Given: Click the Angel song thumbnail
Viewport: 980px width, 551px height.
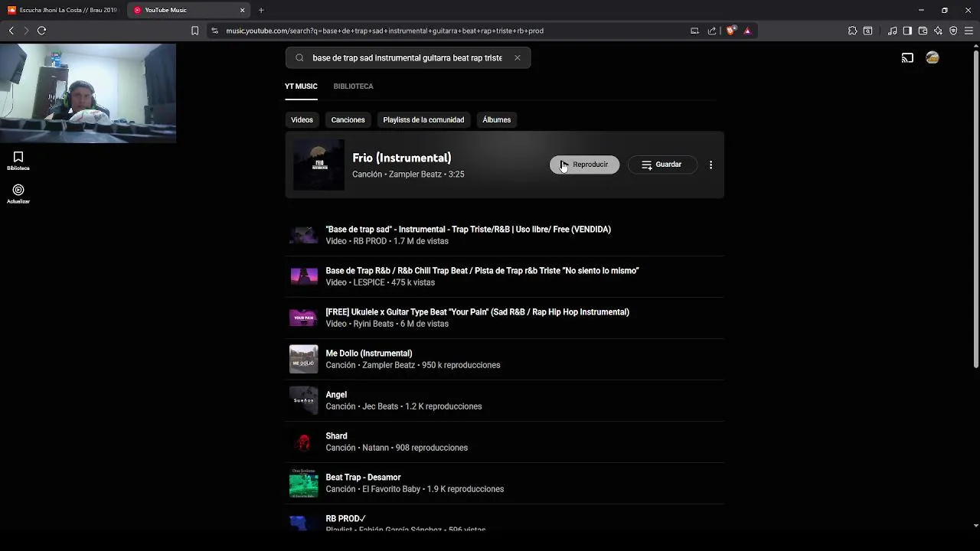Looking at the screenshot, I should point(304,400).
